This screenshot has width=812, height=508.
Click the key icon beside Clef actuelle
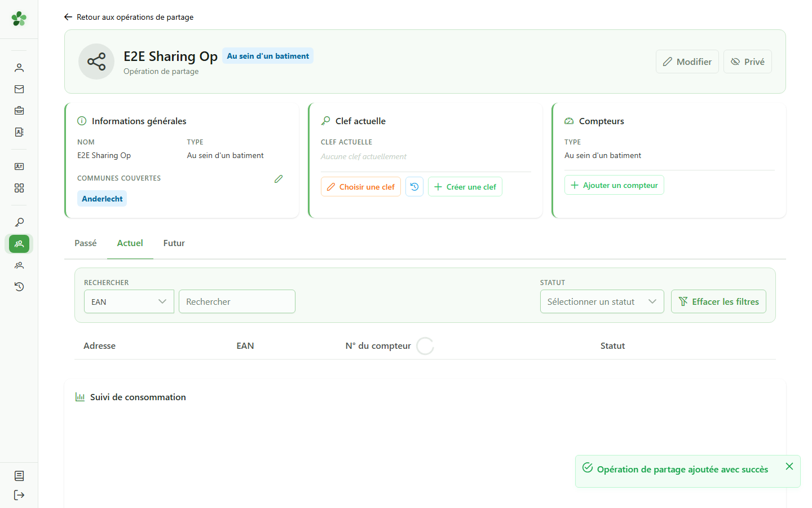pos(325,121)
